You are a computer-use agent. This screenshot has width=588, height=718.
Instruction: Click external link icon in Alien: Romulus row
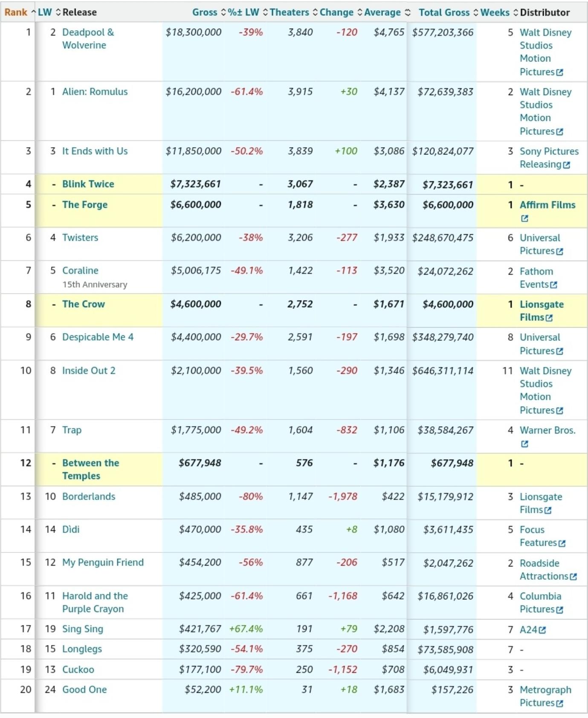(560, 131)
